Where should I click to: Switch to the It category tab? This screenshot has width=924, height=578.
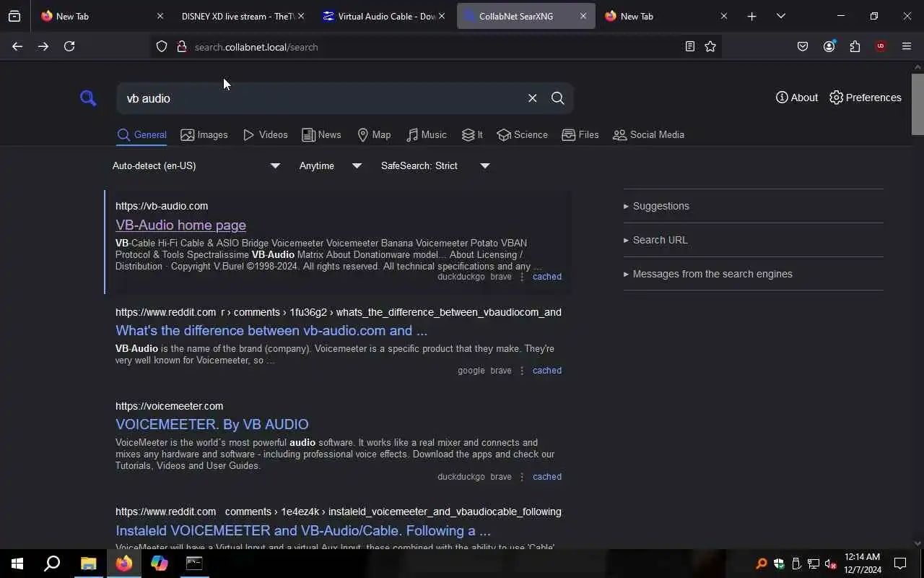472,135
